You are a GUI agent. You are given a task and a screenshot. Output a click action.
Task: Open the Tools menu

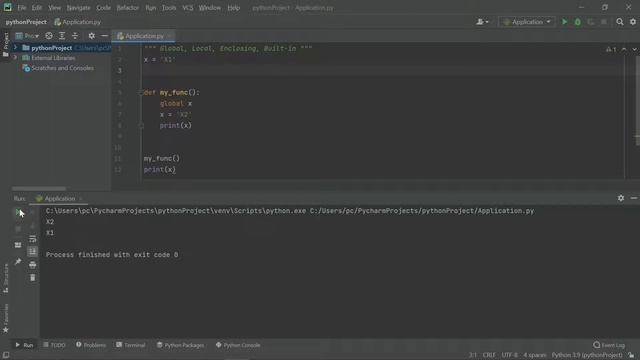[x=169, y=8]
